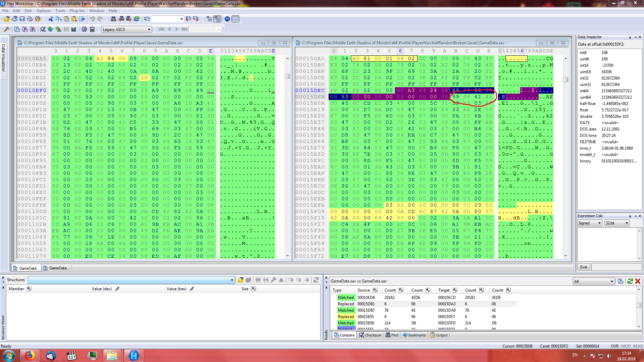The image size is (644, 362).
Task: Click the hammer tool icon
Action: pos(6,30)
